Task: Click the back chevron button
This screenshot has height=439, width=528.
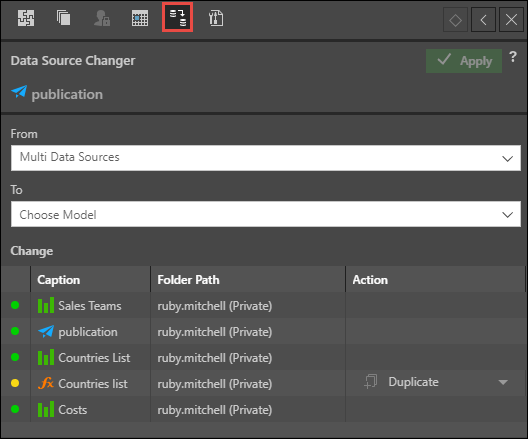Action: click(483, 20)
